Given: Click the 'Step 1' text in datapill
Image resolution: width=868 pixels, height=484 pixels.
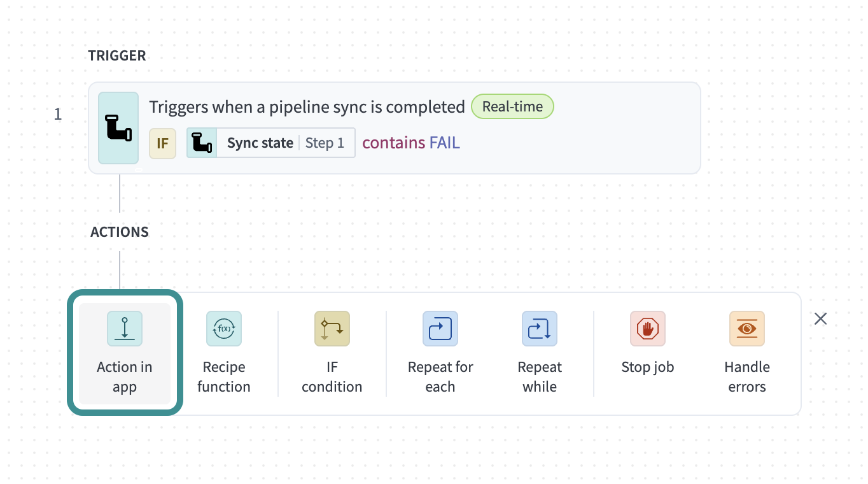Looking at the screenshot, I should [x=325, y=143].
